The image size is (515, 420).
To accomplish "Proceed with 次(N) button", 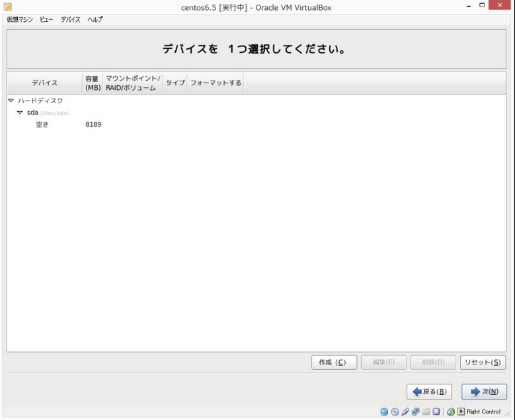I will [484, 392].
